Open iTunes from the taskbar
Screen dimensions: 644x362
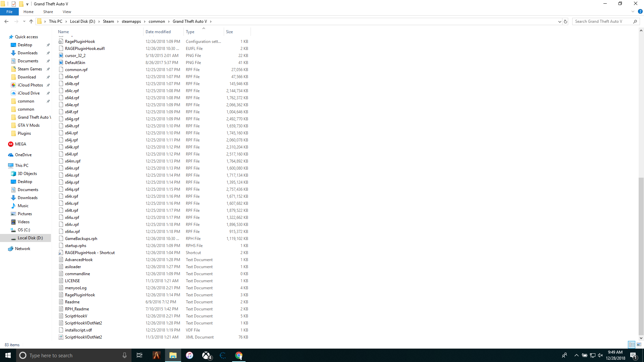[190, 355]
